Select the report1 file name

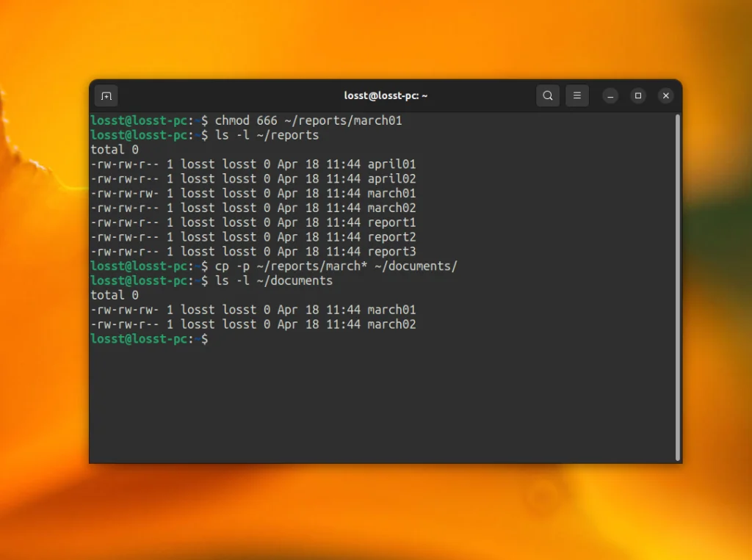click(391, 222)
